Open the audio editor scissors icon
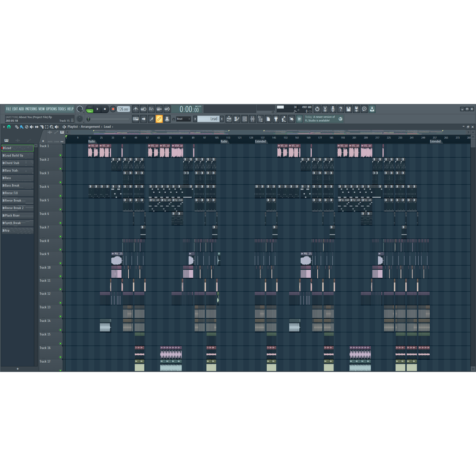The height and width of the screenshot is (476, 476). (325, 109)
